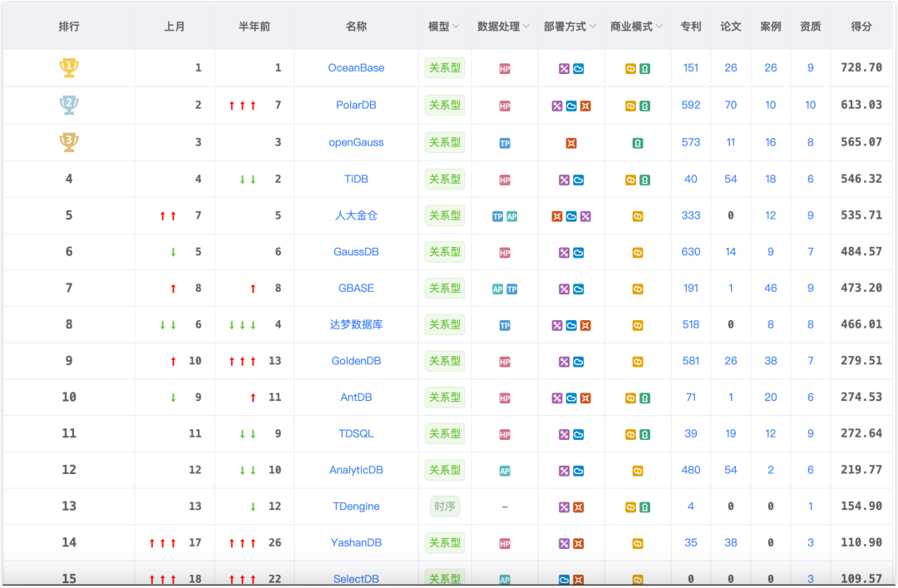The height and width of the screenshot is (588, 898).
Task: Click score 154.90 for TDengine
Action: (x=861, y=506)
